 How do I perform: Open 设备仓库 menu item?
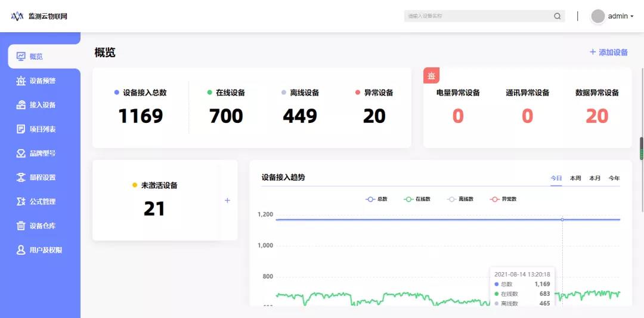[41, 226]
